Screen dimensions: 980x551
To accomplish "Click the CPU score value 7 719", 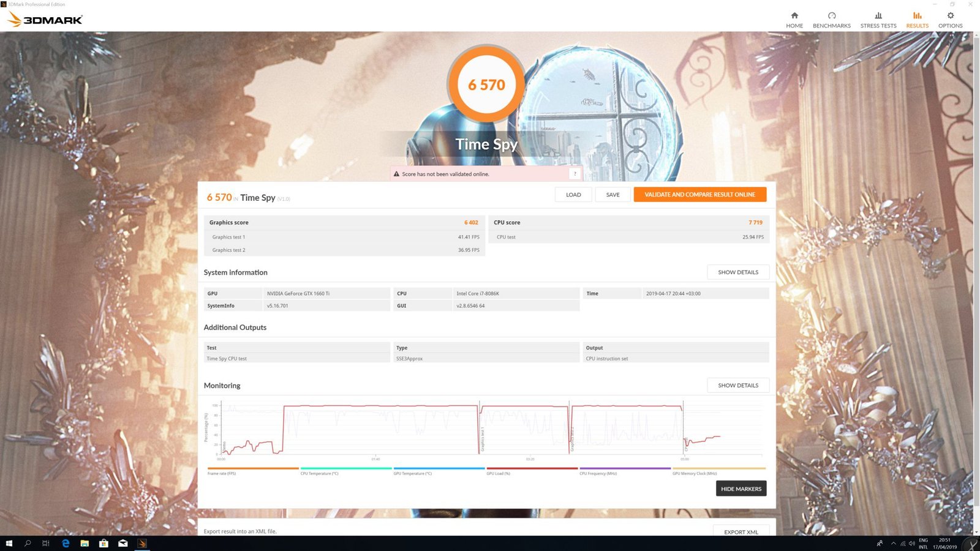I will coord(755,223).
